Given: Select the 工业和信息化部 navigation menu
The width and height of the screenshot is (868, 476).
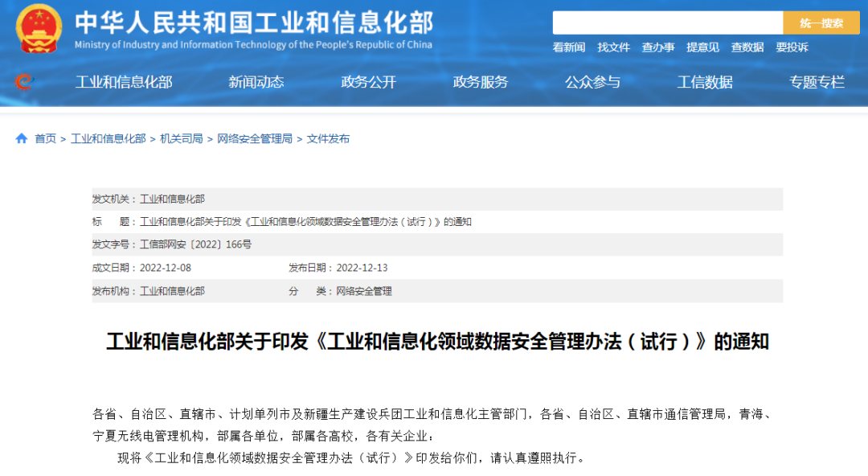Looking at the screenshot, I should coord(125,81).
